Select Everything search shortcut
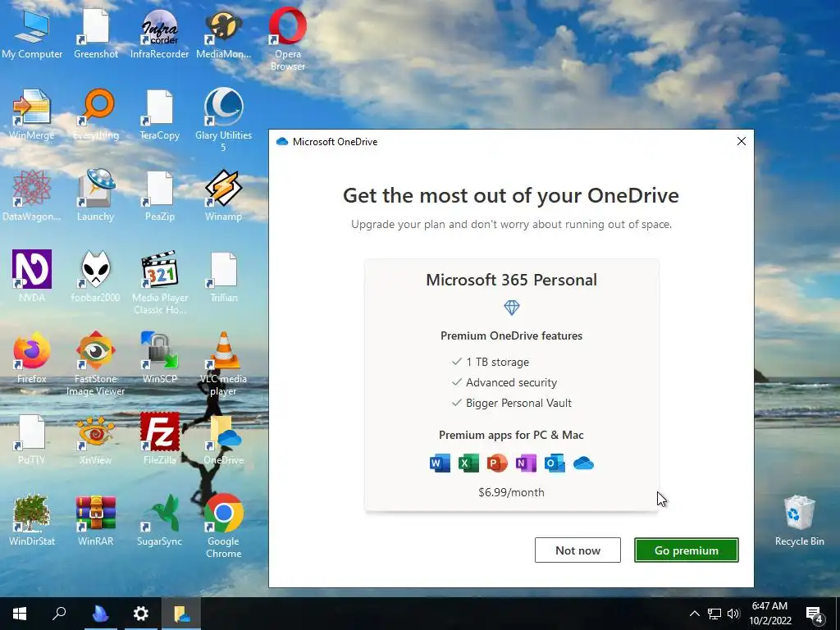Image resolution: width=840 pixels, height=630 pixels. 96,115
